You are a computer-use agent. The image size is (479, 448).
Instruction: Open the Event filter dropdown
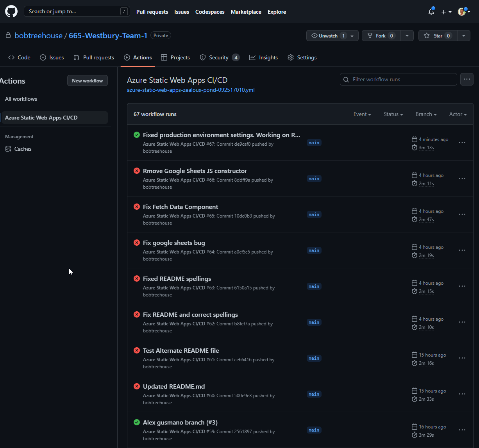(x=362, y=114)
